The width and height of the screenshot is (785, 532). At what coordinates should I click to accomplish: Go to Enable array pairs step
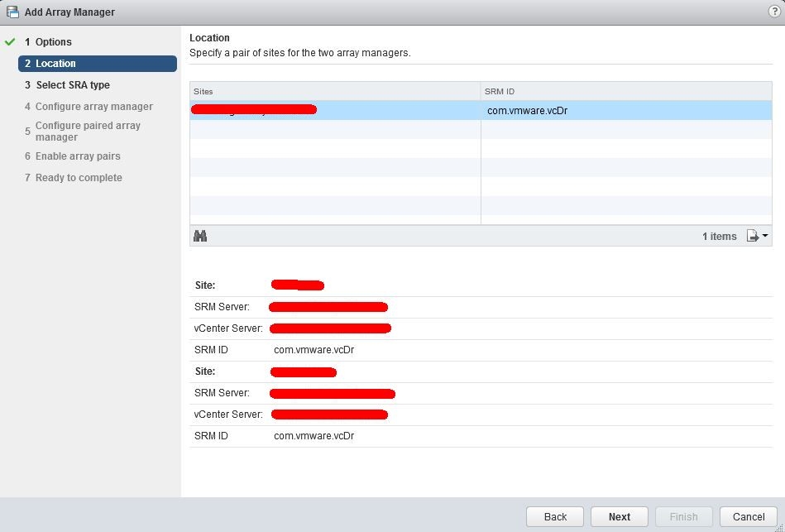(x=78, y=156)
